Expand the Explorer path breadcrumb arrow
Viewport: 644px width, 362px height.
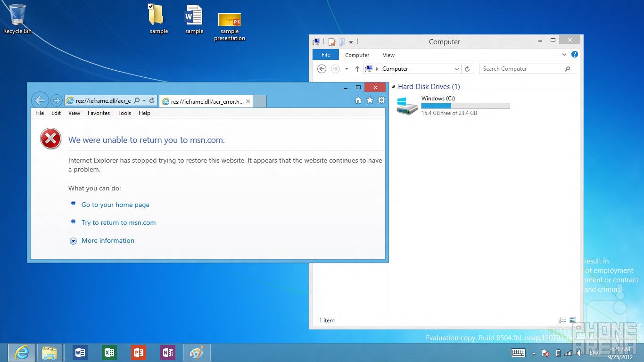377,69
